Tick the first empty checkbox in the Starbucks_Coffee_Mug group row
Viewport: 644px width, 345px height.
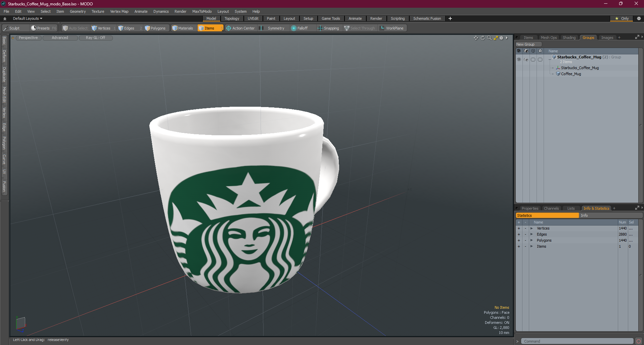click(533, 59)
